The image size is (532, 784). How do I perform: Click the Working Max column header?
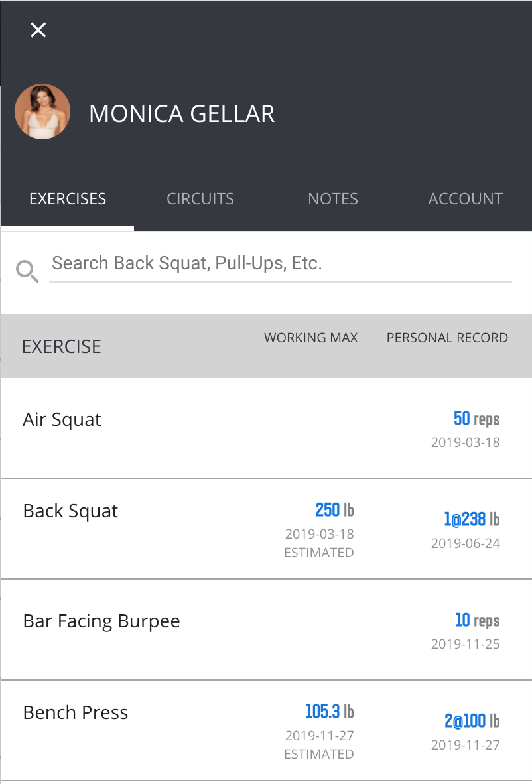pyautogui.click(x=311, y=338)
